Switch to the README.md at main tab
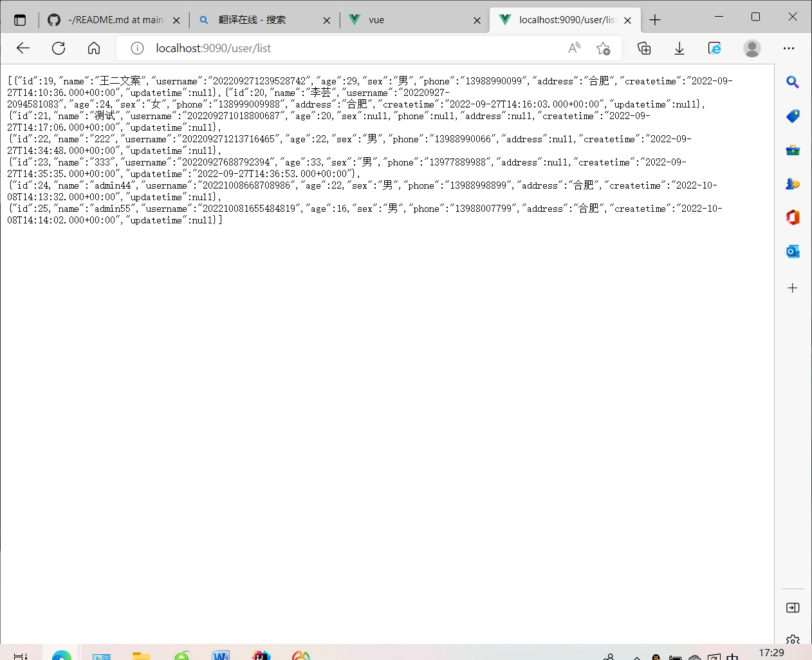812x660 pixels. click(114, 20)
